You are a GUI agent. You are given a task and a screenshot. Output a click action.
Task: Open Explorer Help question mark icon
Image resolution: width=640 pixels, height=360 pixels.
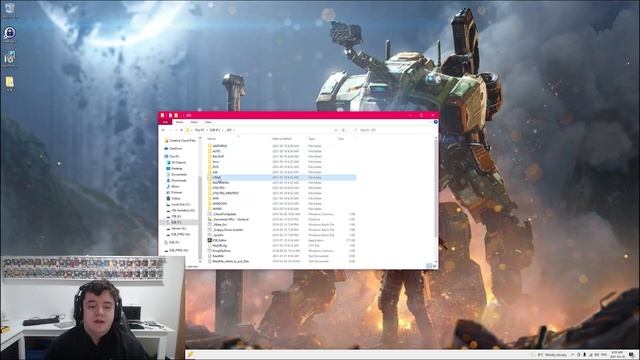436,122
